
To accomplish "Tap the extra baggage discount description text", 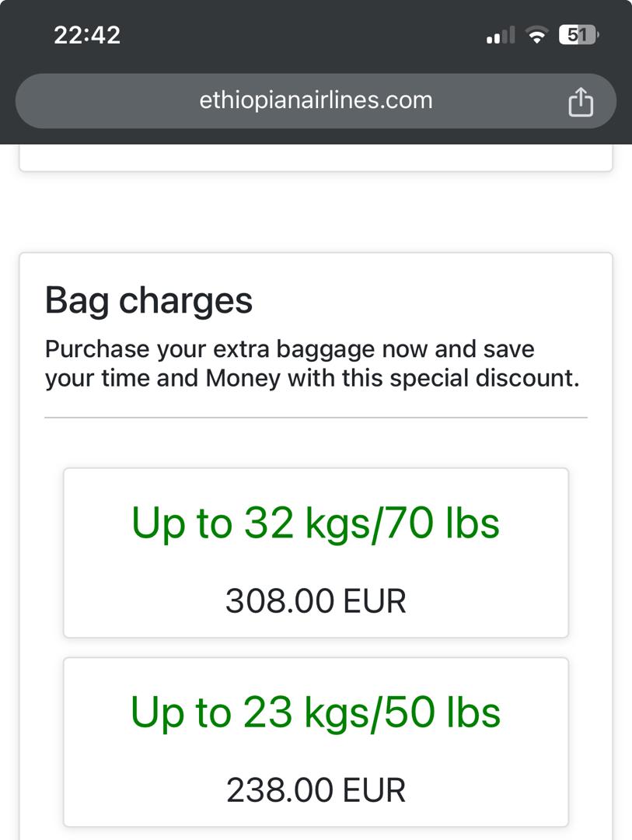I will [x=313, y=364].
